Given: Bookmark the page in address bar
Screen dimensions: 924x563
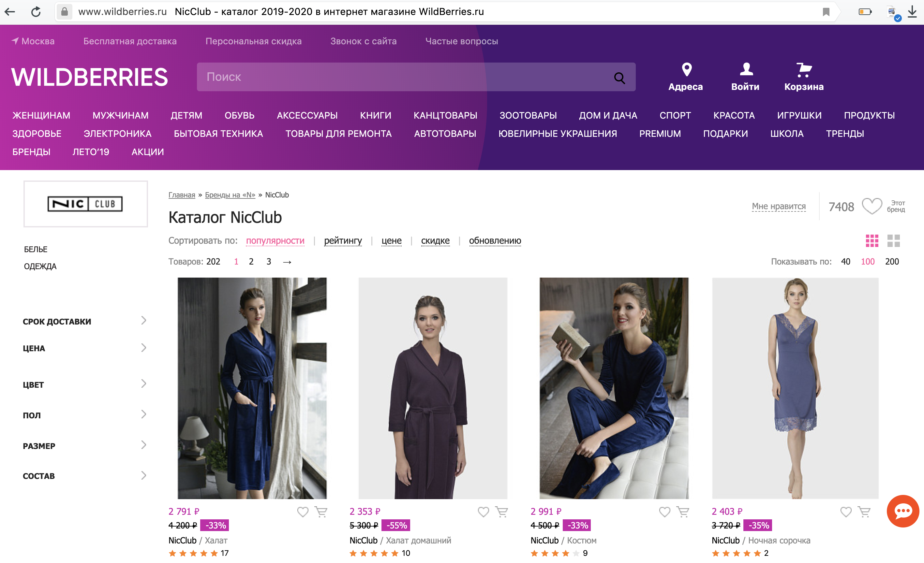Looking at the screenshot, I should [x=826, y=12].
